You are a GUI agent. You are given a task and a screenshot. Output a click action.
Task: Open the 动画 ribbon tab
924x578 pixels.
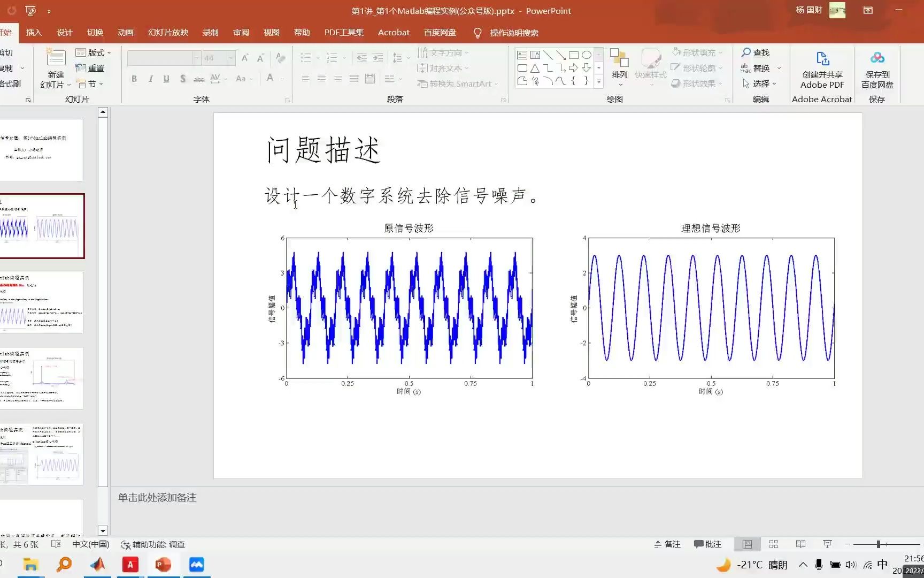pos(125,32)
